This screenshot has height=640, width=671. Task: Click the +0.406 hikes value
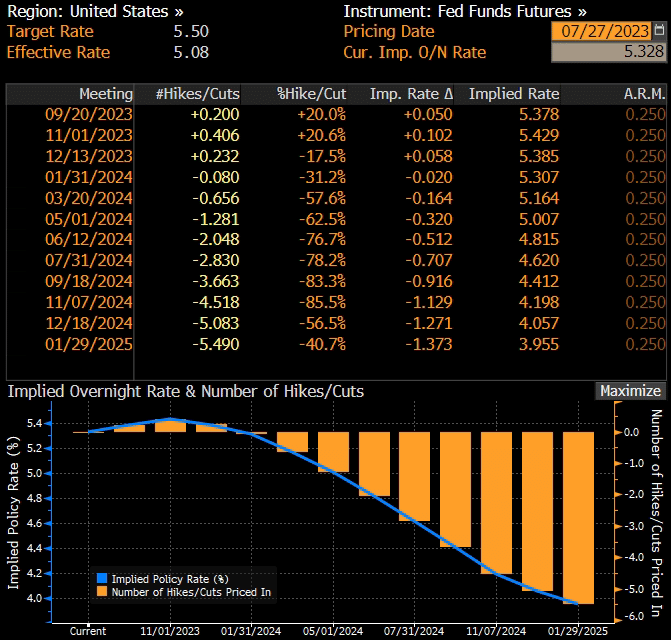point(215,136)
